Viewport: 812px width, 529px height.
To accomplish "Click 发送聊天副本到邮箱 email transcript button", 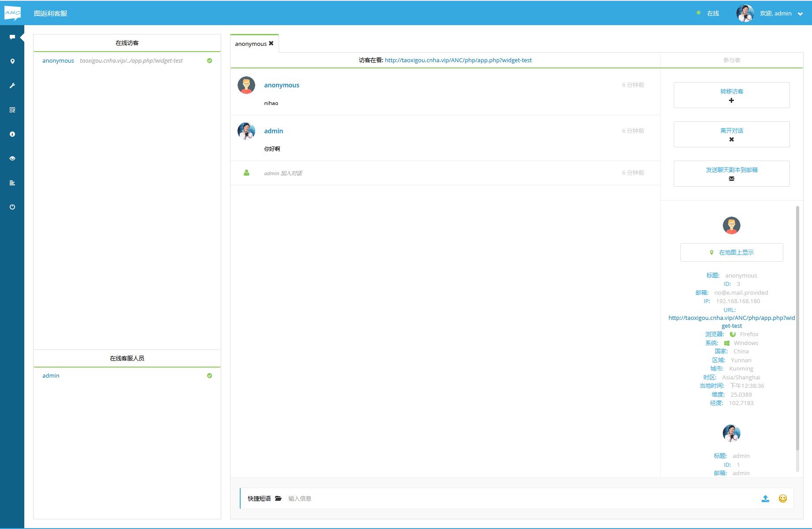I will [x=731, y=173].
